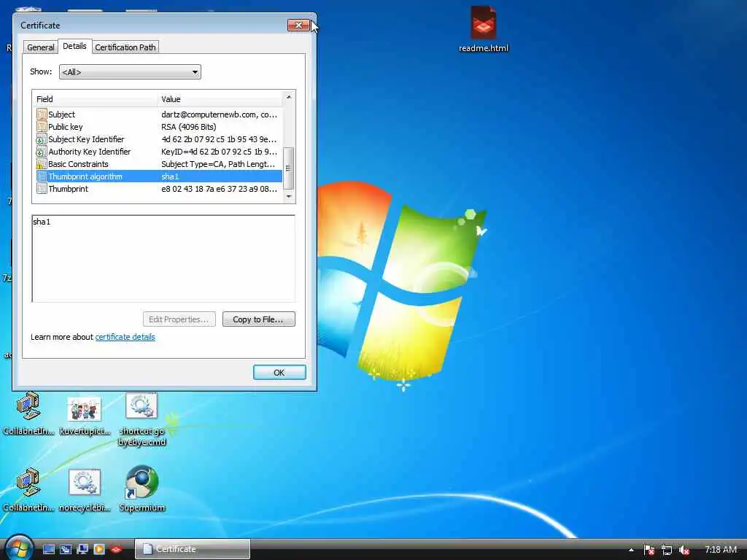Switch to the Details tab
This screenshot has height=560, width=747.
[x=75, y=46]
